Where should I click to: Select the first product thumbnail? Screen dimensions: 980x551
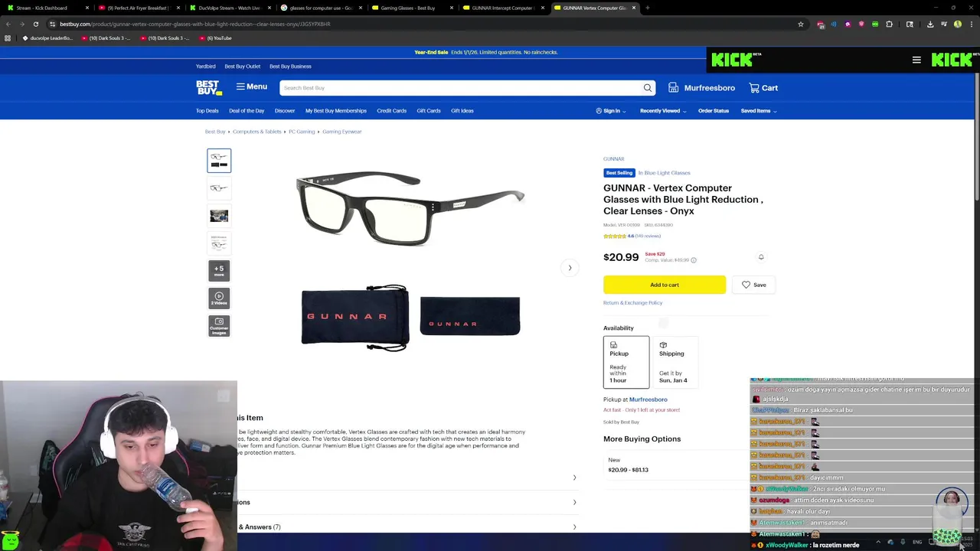(x=219, y=161)
